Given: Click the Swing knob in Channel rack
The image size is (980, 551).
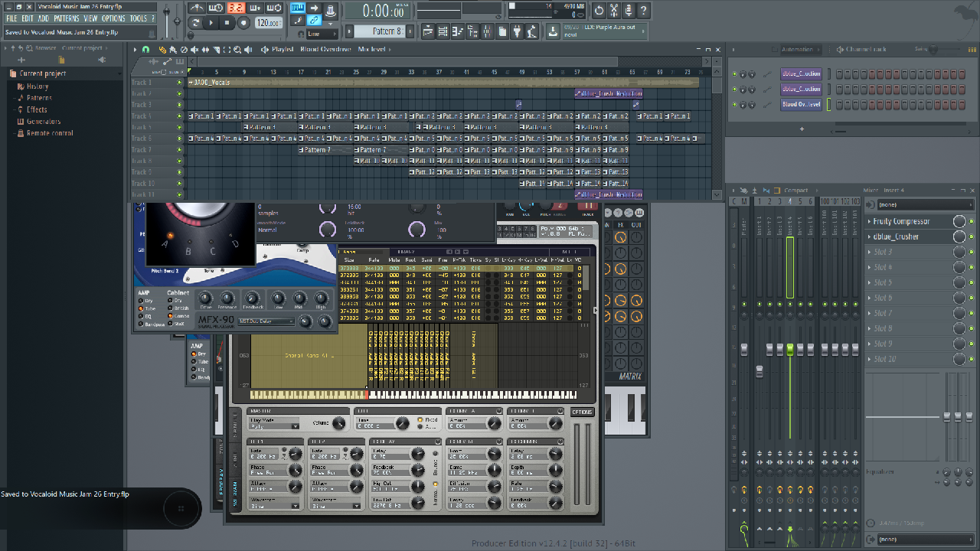Looking at the screenshot, I should pos(933,50).
